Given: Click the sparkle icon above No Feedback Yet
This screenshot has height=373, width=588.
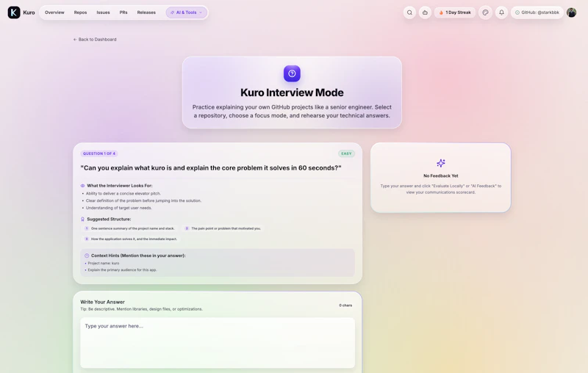Looking at the screenshot, I should click(x=440, y=163).
